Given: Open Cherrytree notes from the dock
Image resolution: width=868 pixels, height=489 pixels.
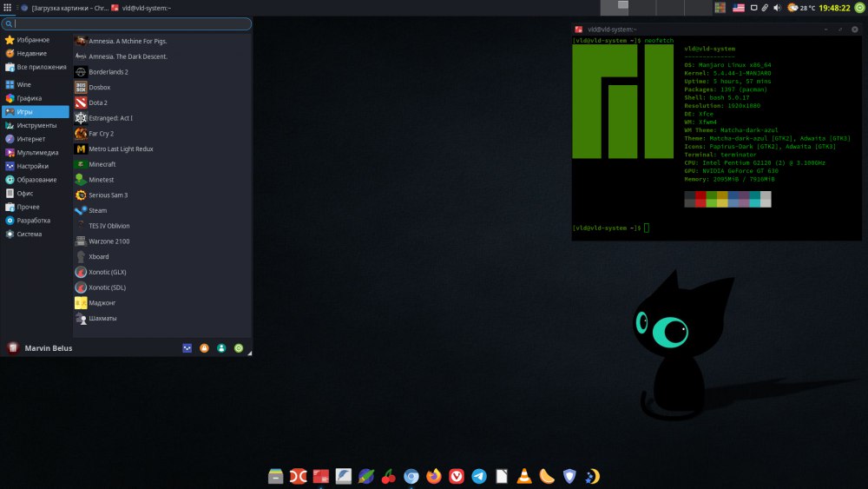Looking at the screenshot, I should pyautogui.click(x=389, y=476).
